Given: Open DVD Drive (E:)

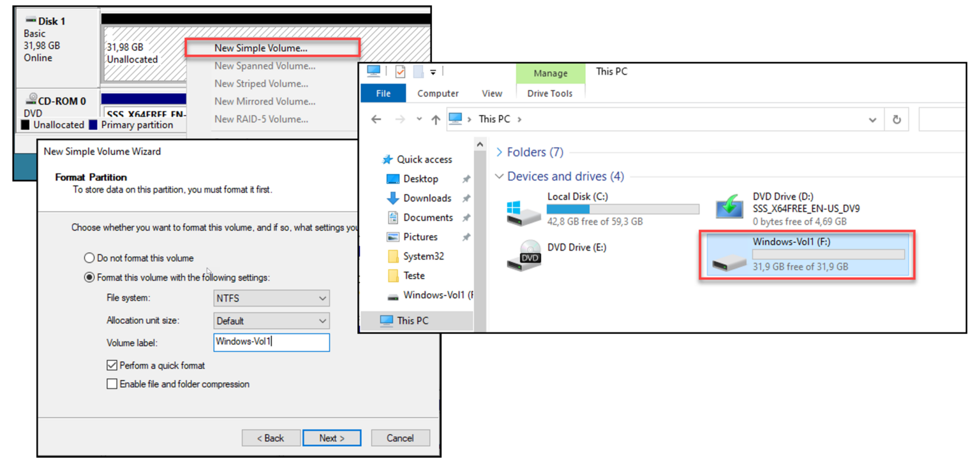Looking at the screenshot, I should point(576,247).
